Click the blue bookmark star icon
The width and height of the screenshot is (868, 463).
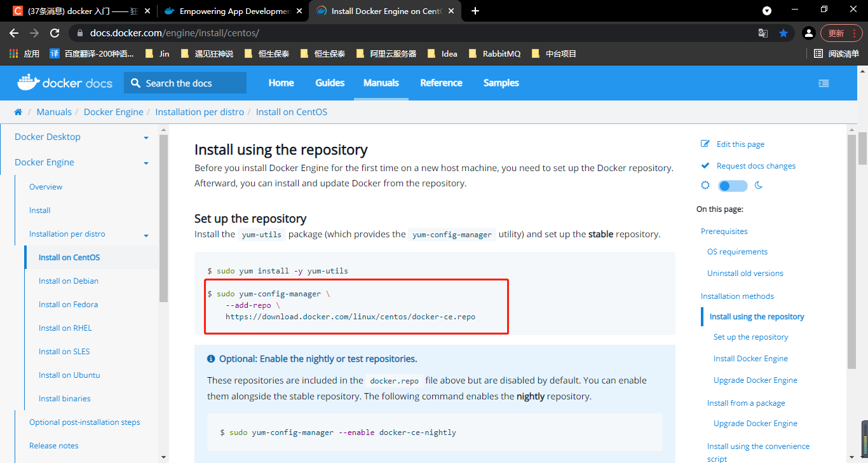[783, 33]
